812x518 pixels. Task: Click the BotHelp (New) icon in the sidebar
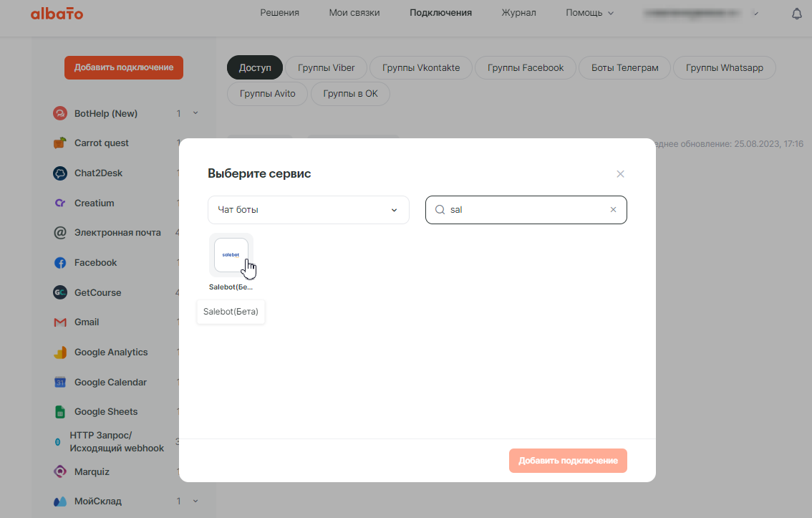point(60,113)
